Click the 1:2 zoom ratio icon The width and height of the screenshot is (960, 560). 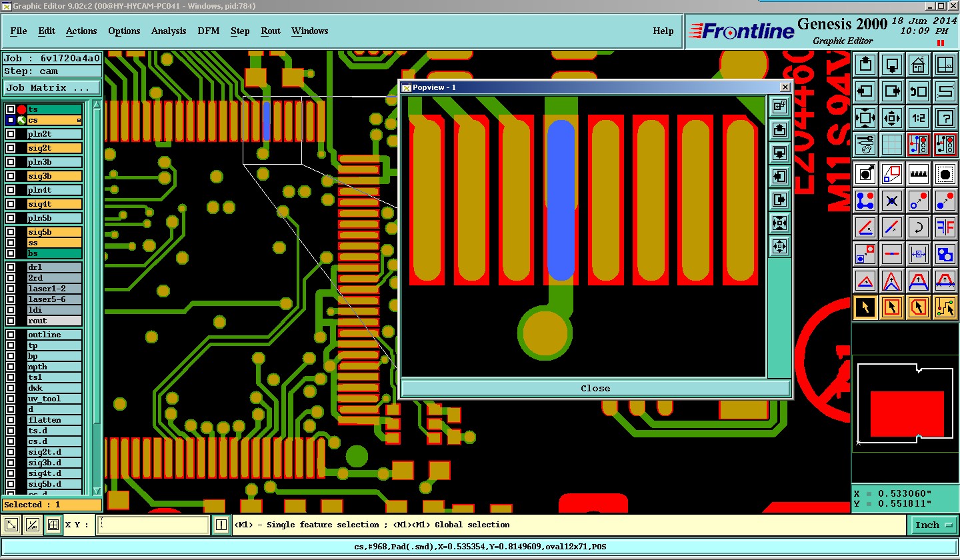[919, 118]
